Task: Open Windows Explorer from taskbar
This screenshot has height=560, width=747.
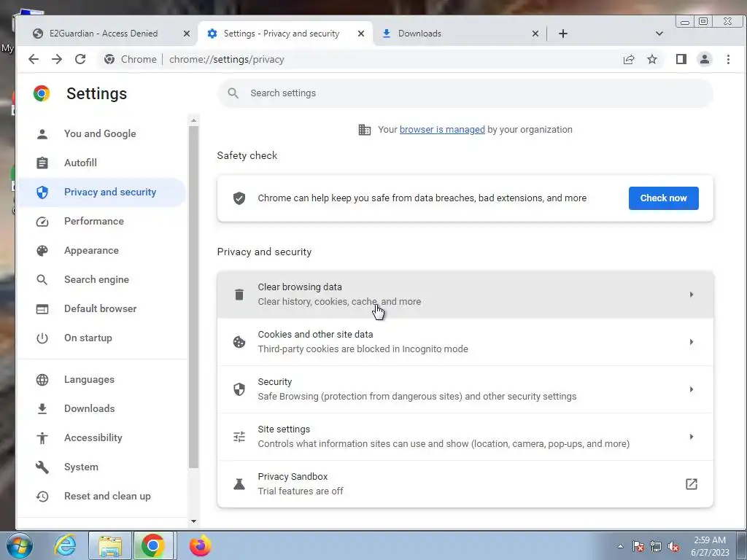Action: (x=110, y=545)
